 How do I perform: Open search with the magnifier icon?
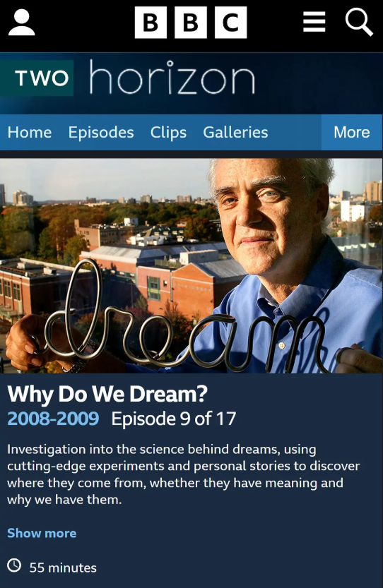[x=359, y=22]
